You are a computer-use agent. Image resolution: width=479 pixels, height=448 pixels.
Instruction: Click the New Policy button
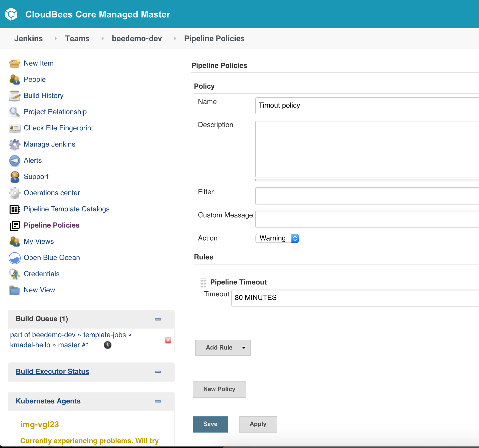pyautogui.click(x=219, y=389)
